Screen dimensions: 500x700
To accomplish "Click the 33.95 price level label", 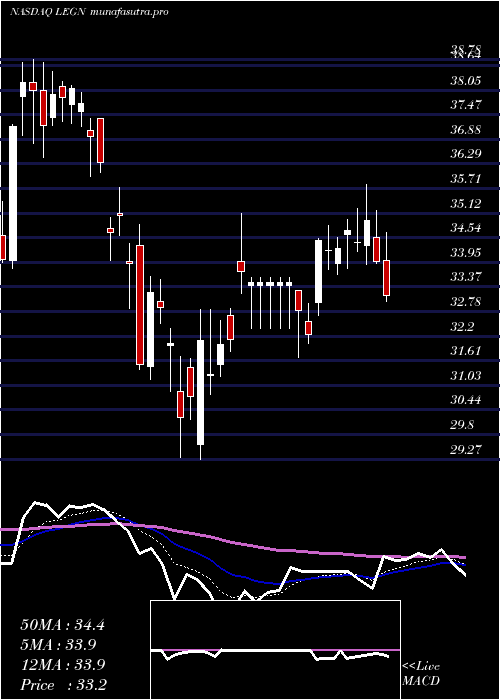I will tap(466, 253).
